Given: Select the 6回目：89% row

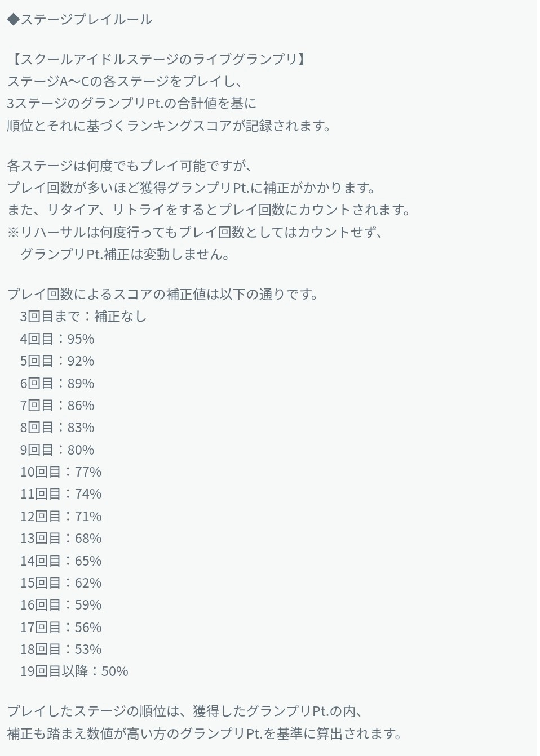Looking at the screenshot, I should (57, 384).
